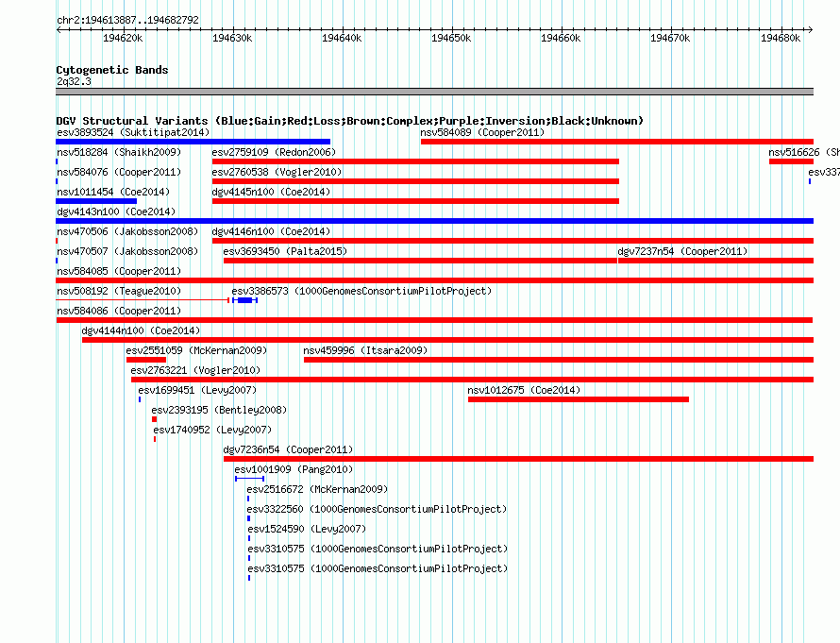Open the nsv584076 (Cooper2011) variant link
Screen dimensions: 840x643
pyautogui.click(x=119, y=172)
